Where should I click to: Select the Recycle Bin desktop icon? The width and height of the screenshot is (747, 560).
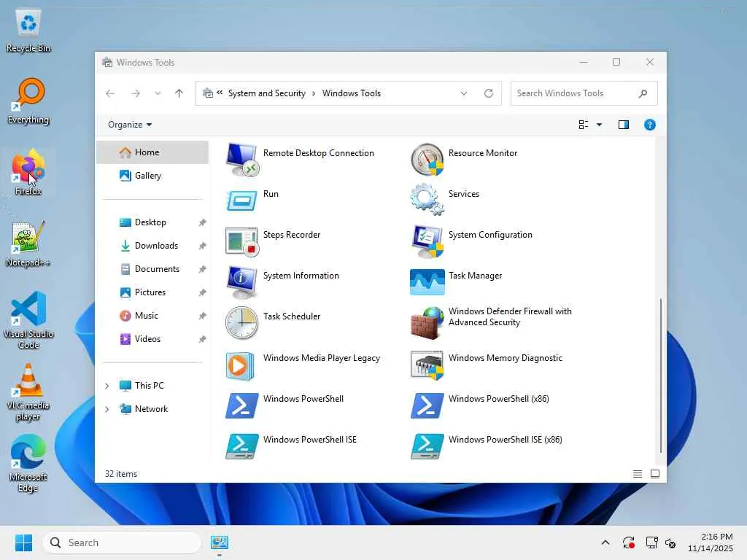(x=28, y=31)
